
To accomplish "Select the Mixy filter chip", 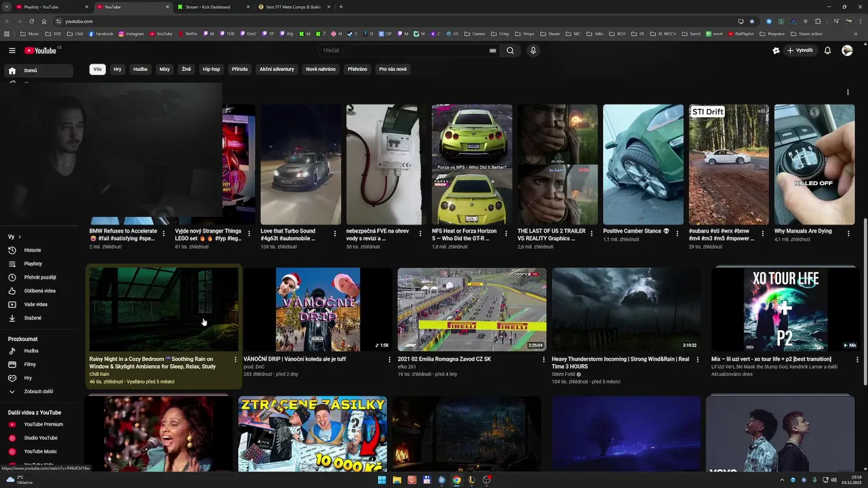I will pyautogui.click(x=165, y=69).
